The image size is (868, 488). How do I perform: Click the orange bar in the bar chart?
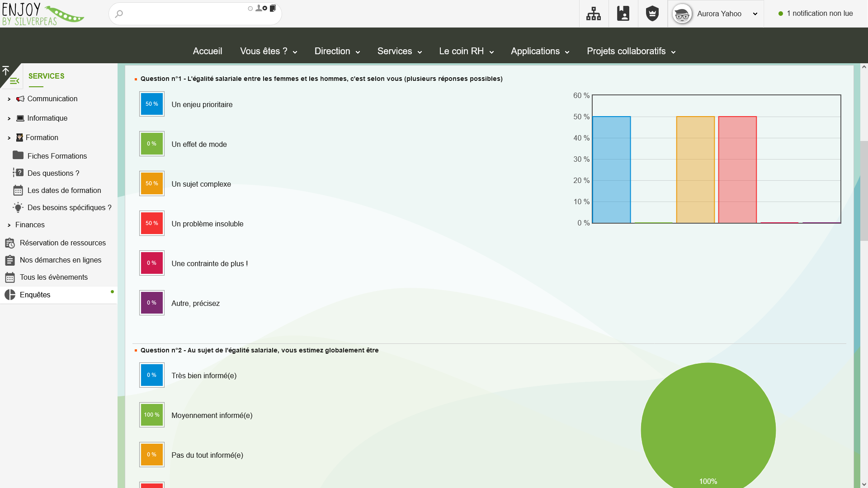point(695,170)
